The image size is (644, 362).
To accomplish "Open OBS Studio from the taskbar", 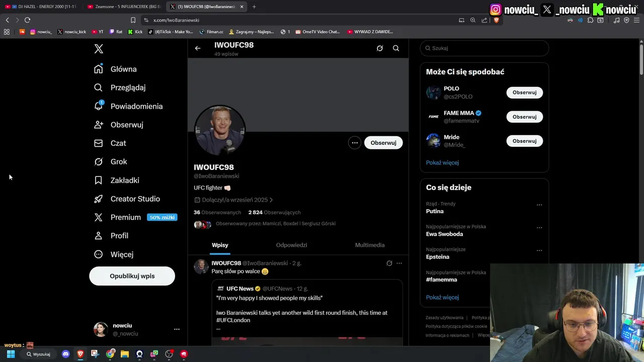I will (x=169, y=354).
